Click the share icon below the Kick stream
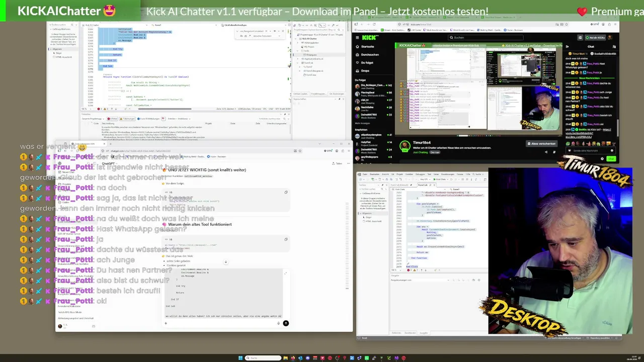This screenshot has height=362, width=644. [546, 152]
